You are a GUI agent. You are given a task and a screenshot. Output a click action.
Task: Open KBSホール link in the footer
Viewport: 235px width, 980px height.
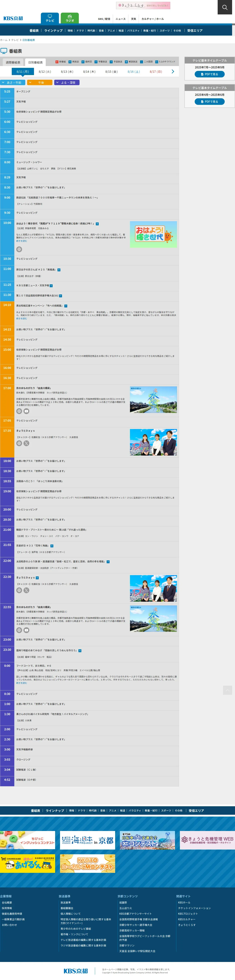coord(184,902)
